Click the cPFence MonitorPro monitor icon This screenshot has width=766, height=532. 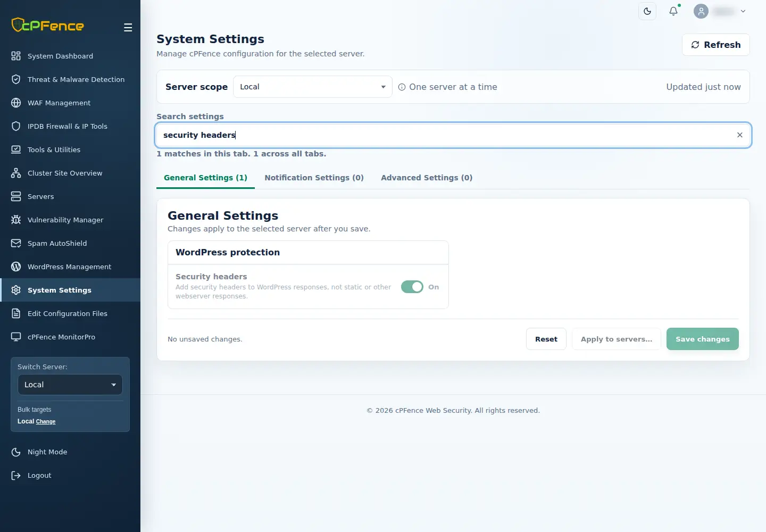(16, 337)
